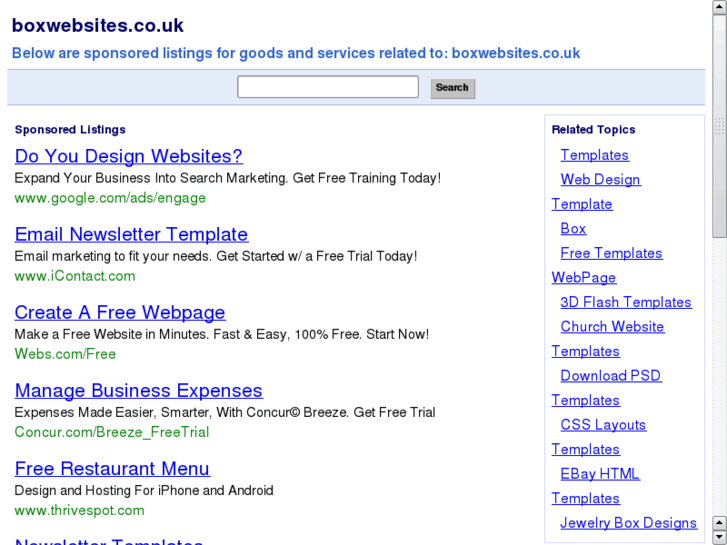Click the search text input field
Image resolution: width=727 pixels, height=545 pixels.
(x=327, y=87)
